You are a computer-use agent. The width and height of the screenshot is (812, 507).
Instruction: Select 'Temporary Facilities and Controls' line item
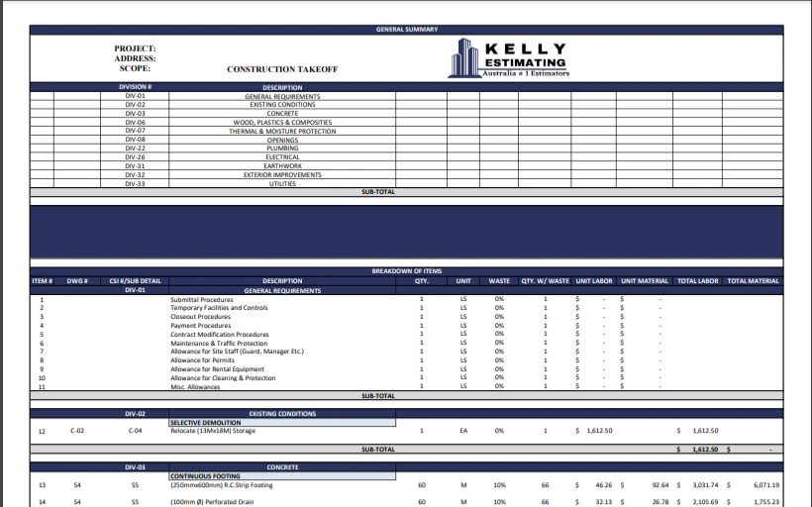tap(219, 308)
